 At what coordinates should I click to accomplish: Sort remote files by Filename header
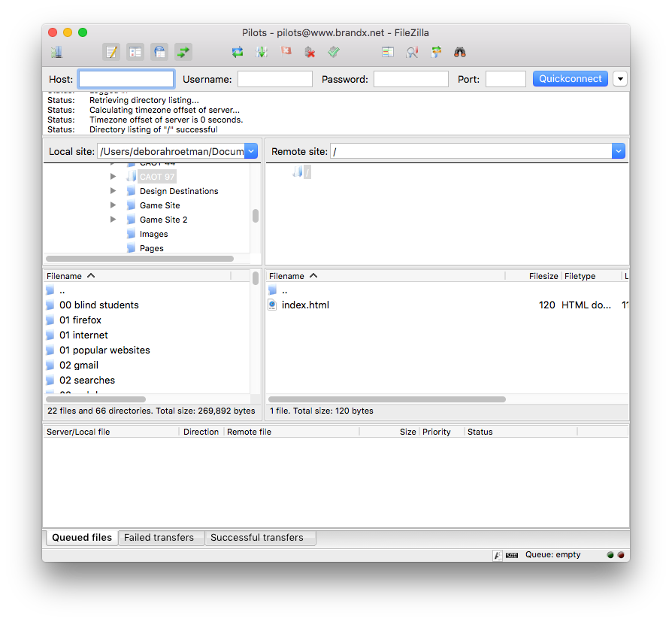click(386, 276)
